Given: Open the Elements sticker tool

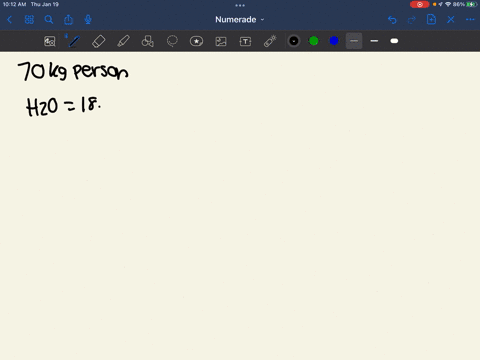Looking at the screenshot, I should (x=196, y=41).
